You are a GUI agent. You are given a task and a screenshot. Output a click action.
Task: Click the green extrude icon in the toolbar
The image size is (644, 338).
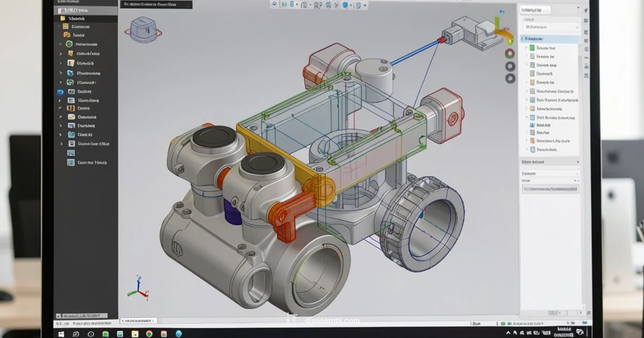tap(285, 4)
